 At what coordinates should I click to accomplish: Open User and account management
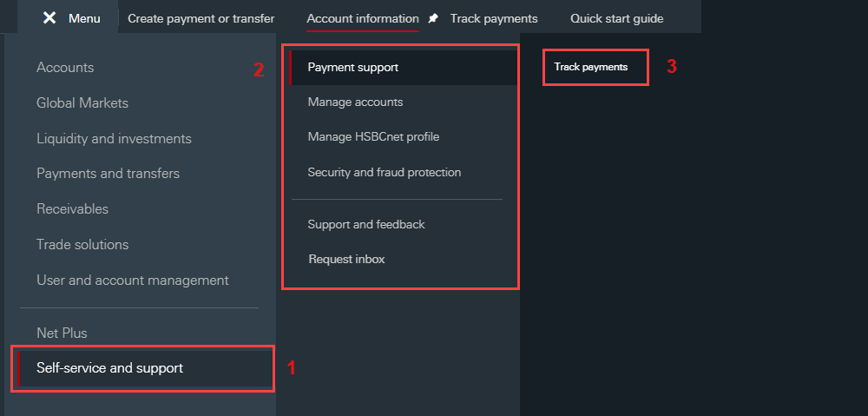(x=133, y=281)
